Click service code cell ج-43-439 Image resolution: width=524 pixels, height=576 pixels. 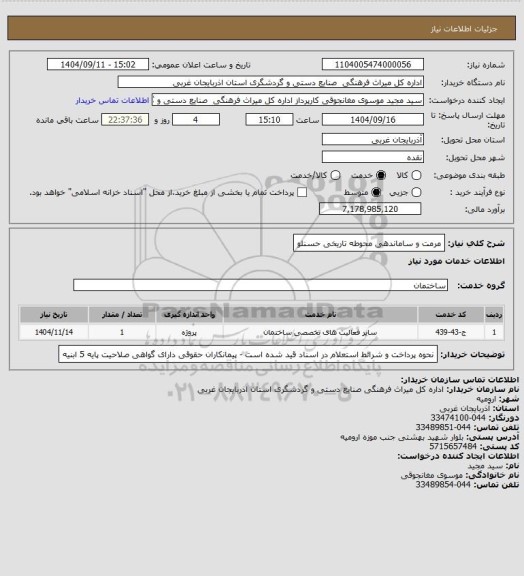point(451,332)
